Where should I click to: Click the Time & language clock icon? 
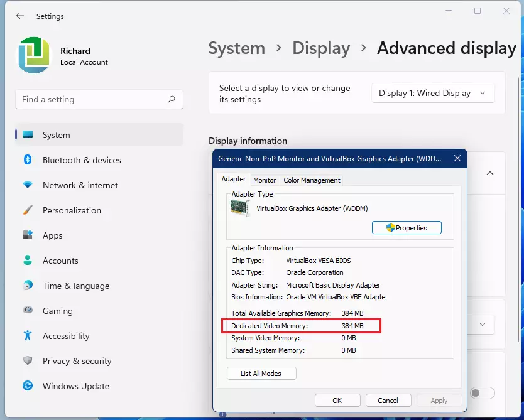pyautogui.click(x=28, y=285)
